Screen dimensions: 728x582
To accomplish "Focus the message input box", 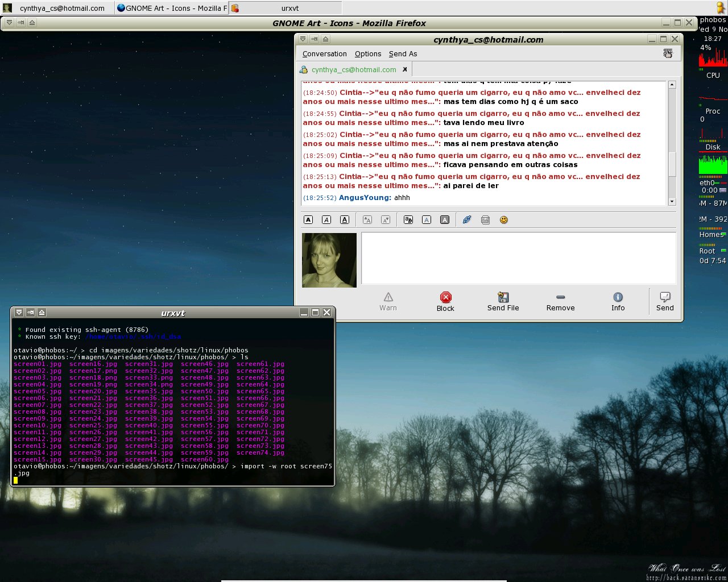I will click(x=519, y=258).
